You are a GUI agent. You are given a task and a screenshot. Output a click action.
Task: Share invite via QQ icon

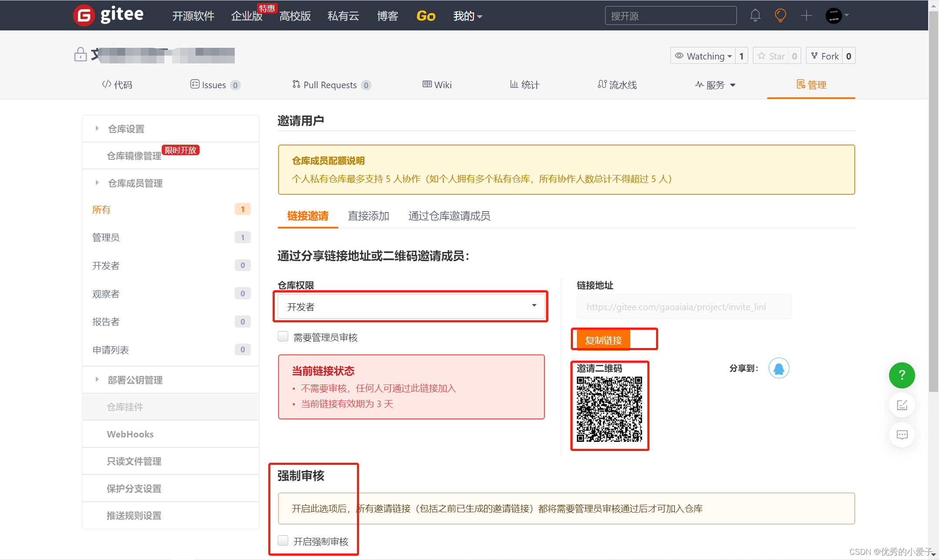coord(779,368)
